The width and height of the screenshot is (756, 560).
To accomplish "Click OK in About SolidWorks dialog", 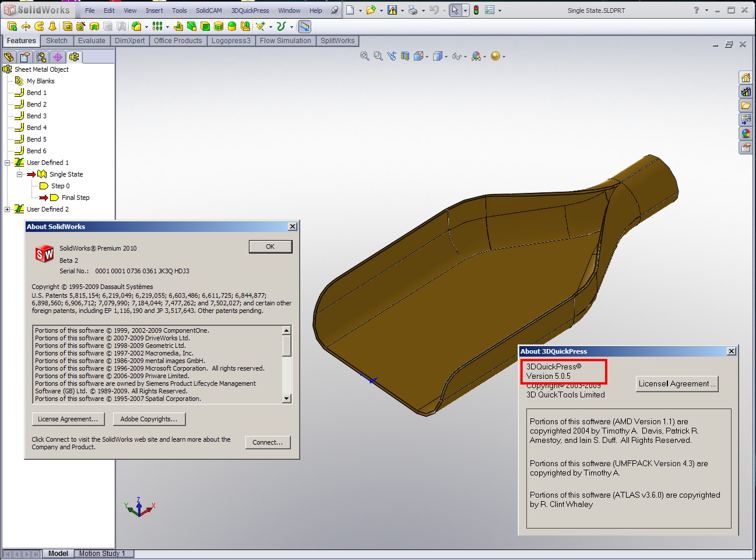I will [x=270, y=246].
